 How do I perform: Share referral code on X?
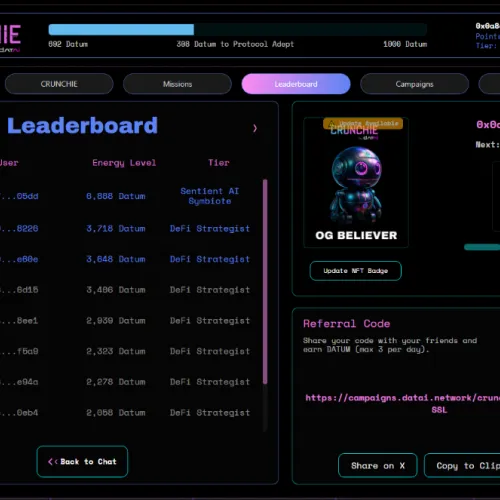click(378, 466)
